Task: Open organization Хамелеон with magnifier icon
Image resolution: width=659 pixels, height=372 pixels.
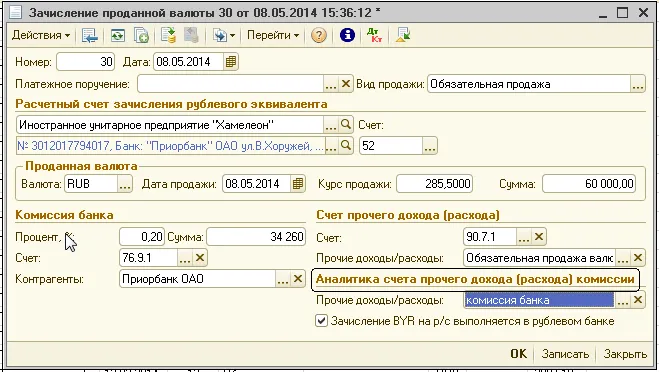Action: point(345,125)
